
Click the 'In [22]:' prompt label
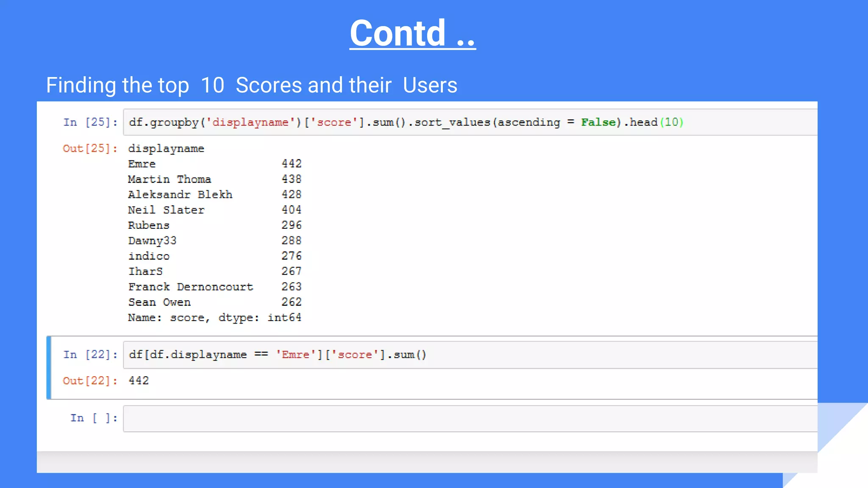pyautogui.click(x=90, y=355)
